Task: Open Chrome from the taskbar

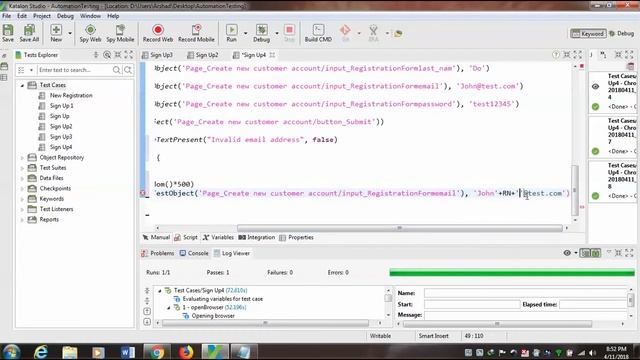Action: [x=156, y=351]
